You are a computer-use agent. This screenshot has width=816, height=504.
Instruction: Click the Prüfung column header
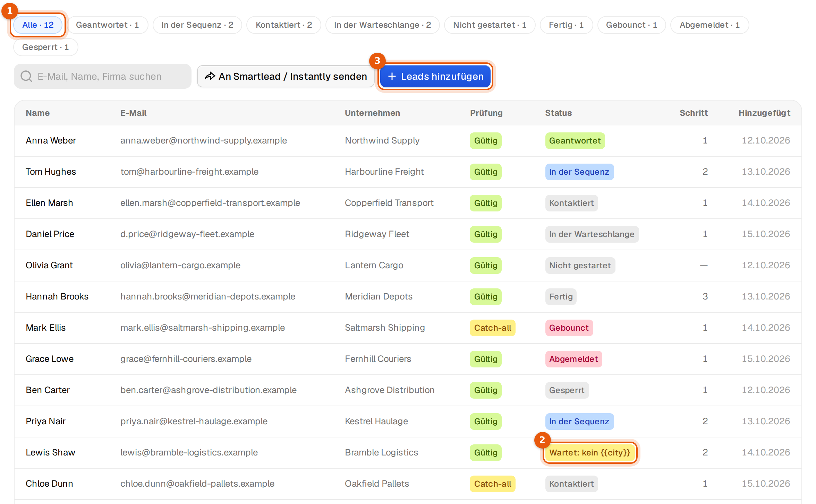coord(486,113)
